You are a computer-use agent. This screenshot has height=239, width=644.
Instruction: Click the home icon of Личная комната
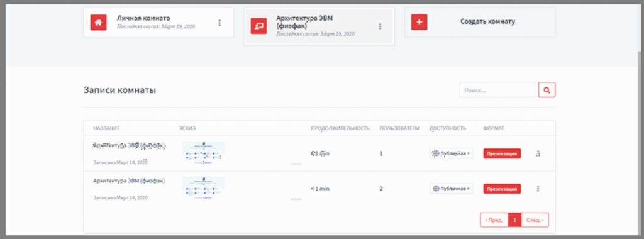click(98, 23)
